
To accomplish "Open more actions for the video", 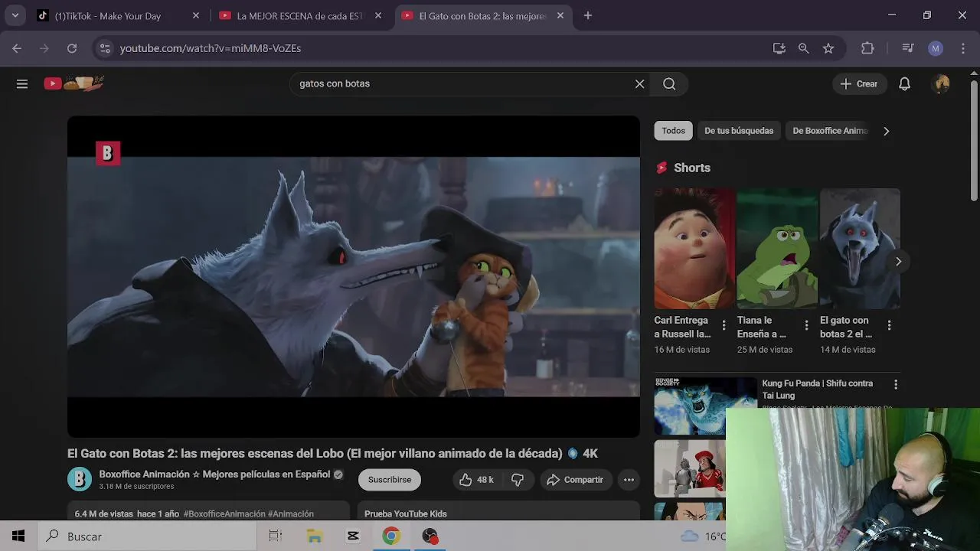I will pos(629,480).
